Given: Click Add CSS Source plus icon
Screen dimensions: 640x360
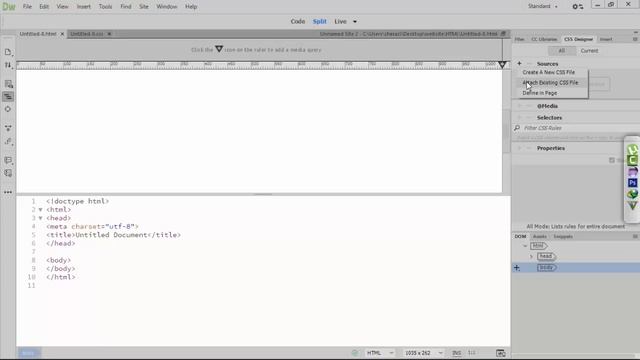Looking at the screenshot, I should (519, 64).
